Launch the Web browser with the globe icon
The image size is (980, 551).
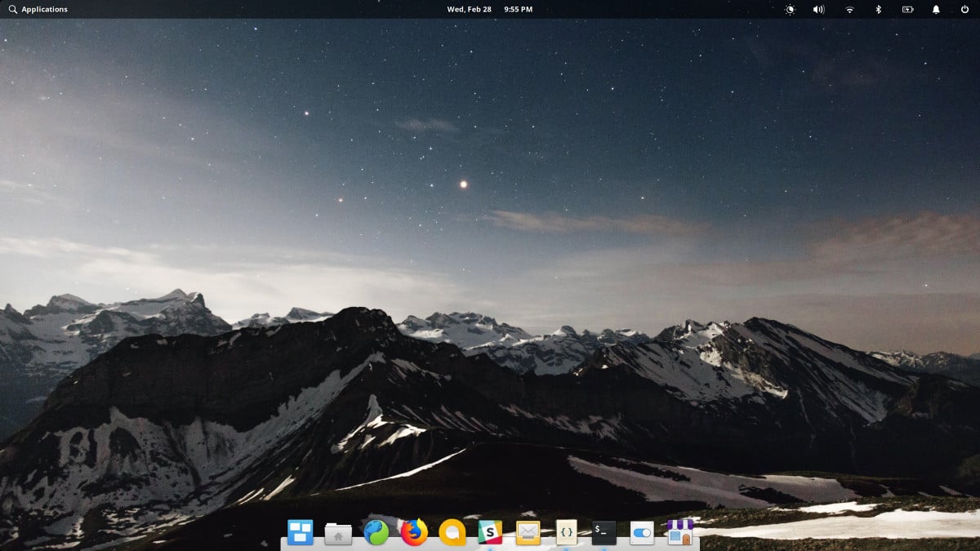coord(376,535)
